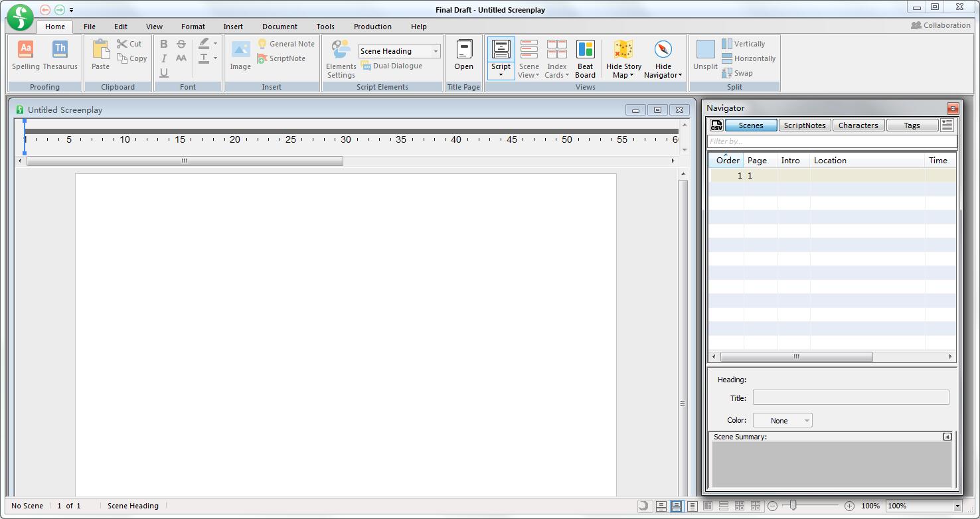This screenshot has width=980, height=519.
Task: Toggle Italic formatting
Action: coord(163,58)
